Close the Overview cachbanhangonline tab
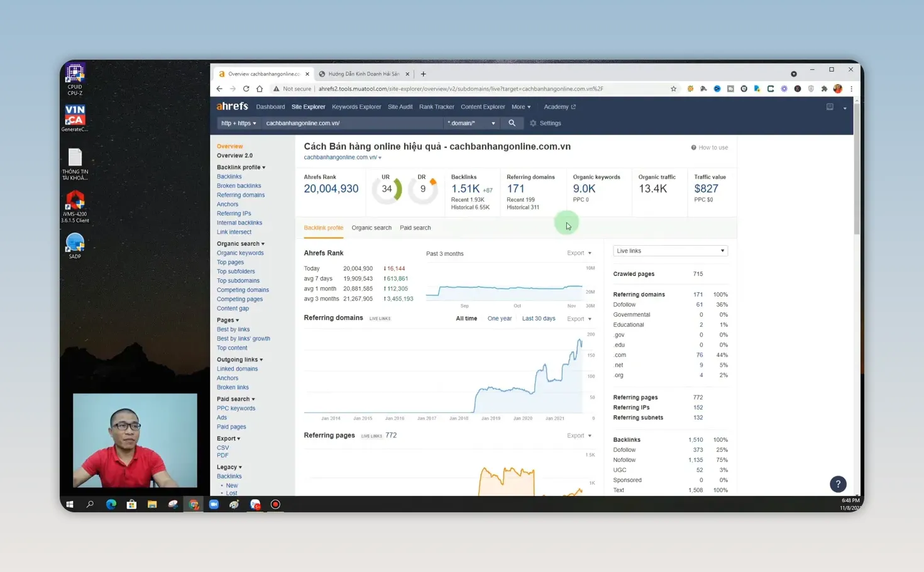The image size is (924, 572). (307, 74)
